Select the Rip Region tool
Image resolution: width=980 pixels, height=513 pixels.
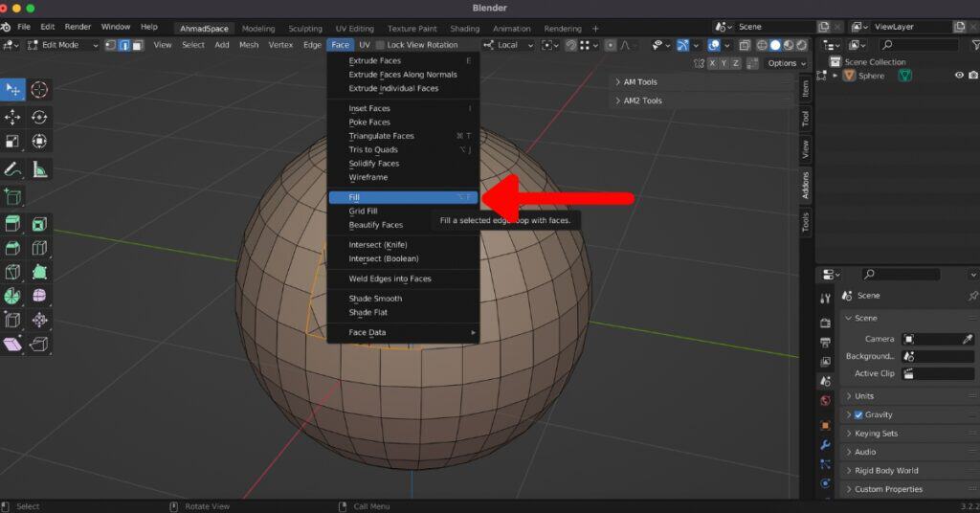pyautogui.click(x=39, y=344)
